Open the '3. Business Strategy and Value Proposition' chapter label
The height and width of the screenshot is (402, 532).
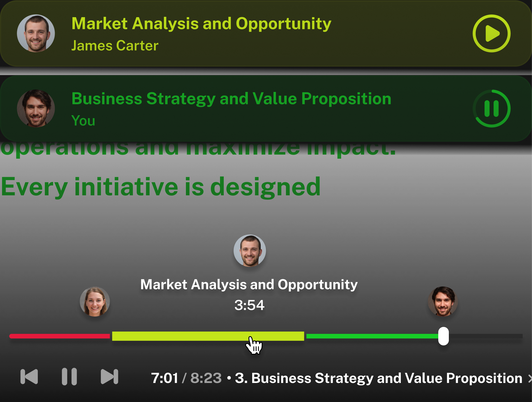coord(378,378)
